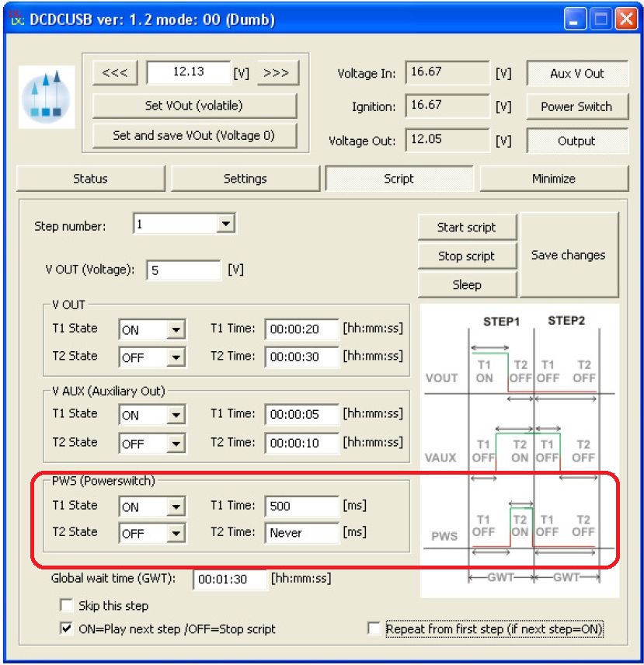Decrease voltage with the <<< button
Image resolution: width=644 pixels, height=665 pixels.
coord(115,72)
